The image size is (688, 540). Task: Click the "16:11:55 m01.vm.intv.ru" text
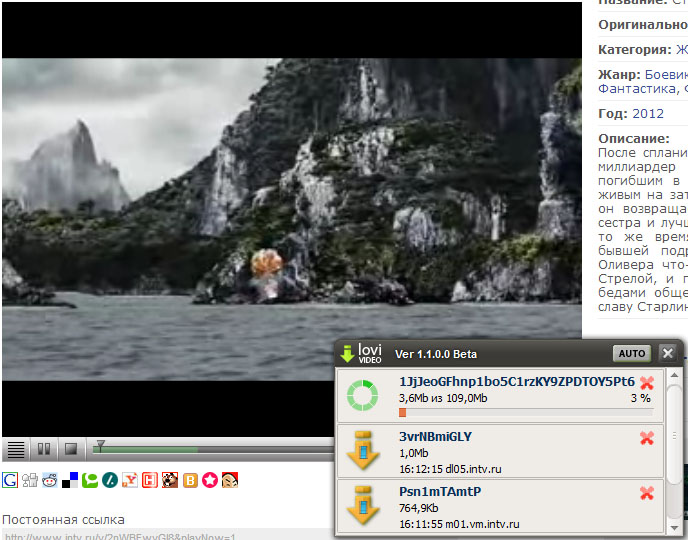pyautogui.click(x=459, y=524)
